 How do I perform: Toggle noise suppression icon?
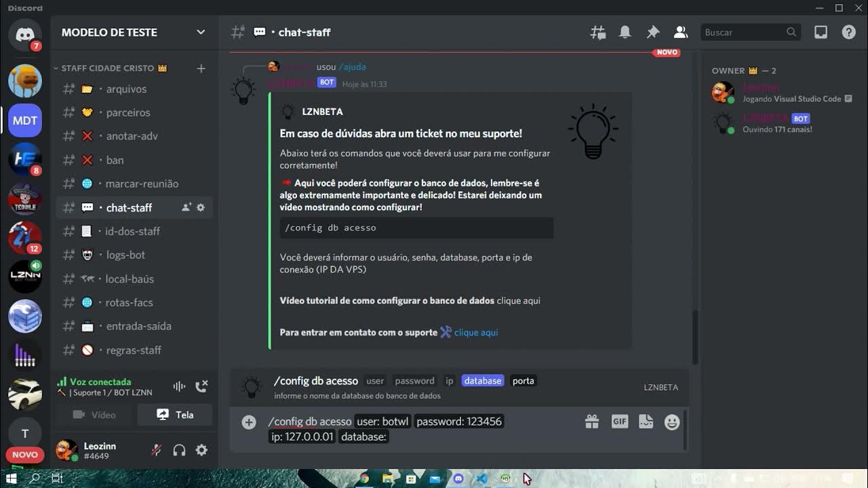pyautogui.click(x=179, y=386)
